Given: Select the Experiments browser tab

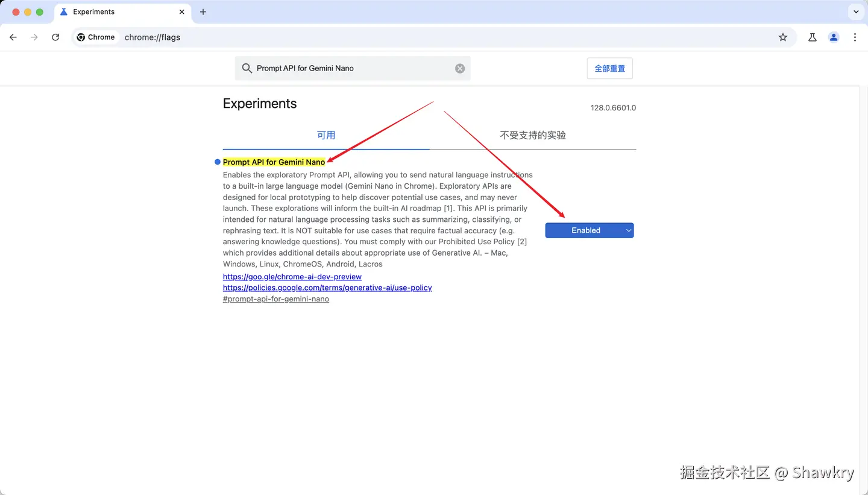Looking at the screenshot, I should tap(123, 12).
